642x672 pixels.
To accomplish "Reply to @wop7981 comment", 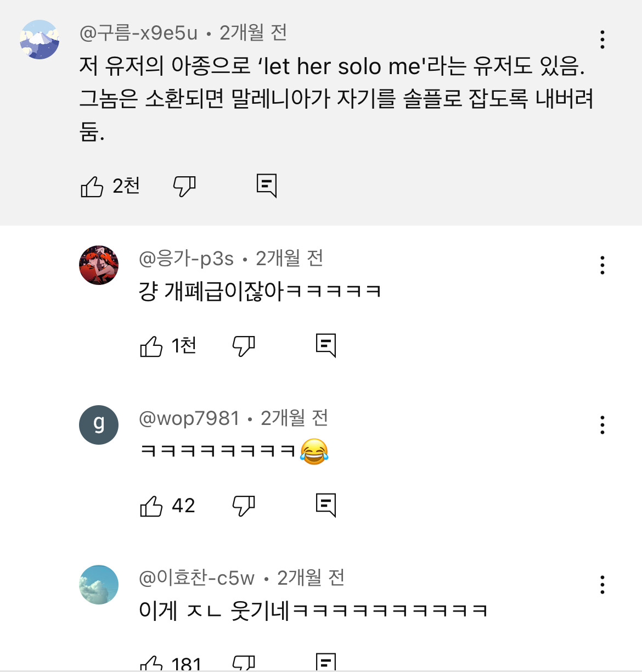I will pyautogui.click(x=326, y=505).
